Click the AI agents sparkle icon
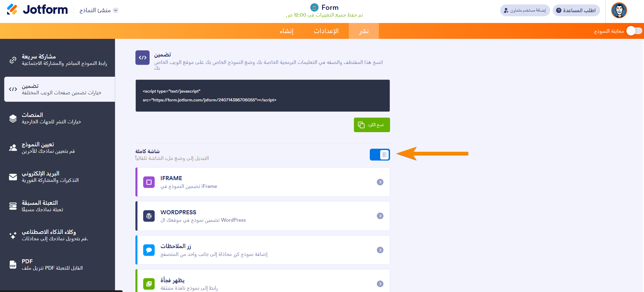The height and width of the screenshot is (292, 644). (13, 235)
